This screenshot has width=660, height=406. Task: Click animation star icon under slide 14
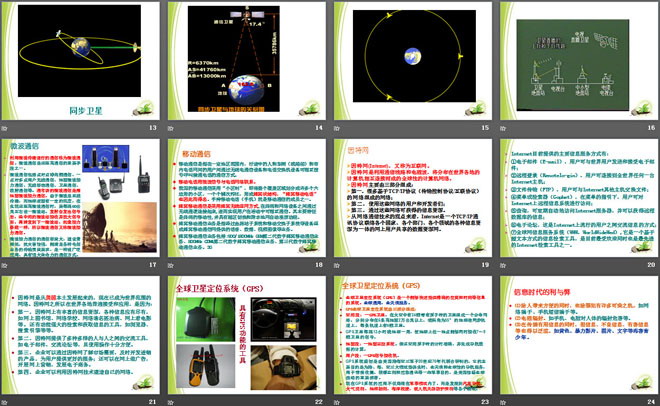(170, 128)
